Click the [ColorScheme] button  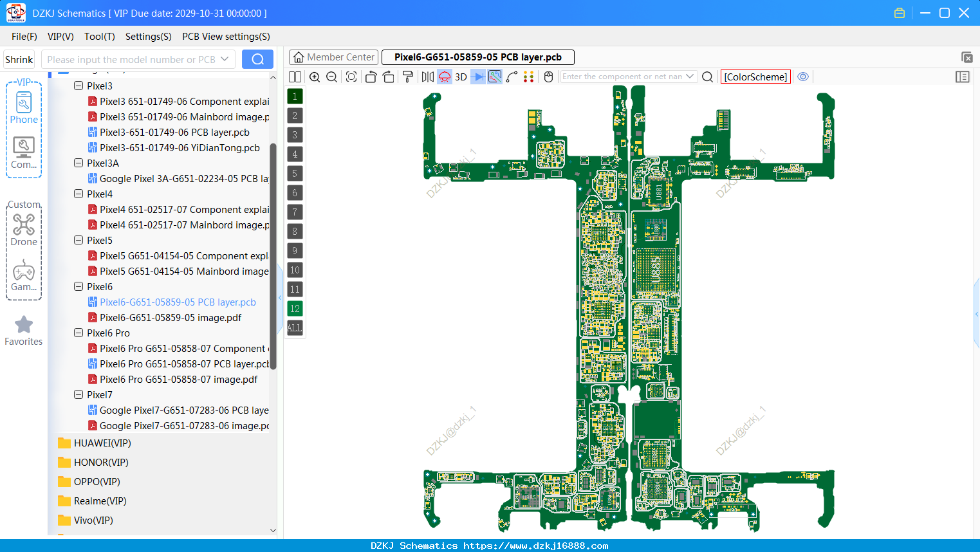755,77
